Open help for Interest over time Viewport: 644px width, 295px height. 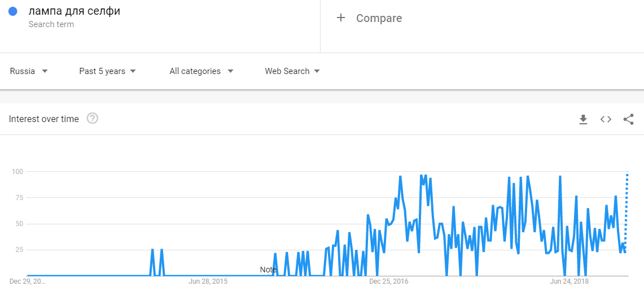(x=93, y=119)
